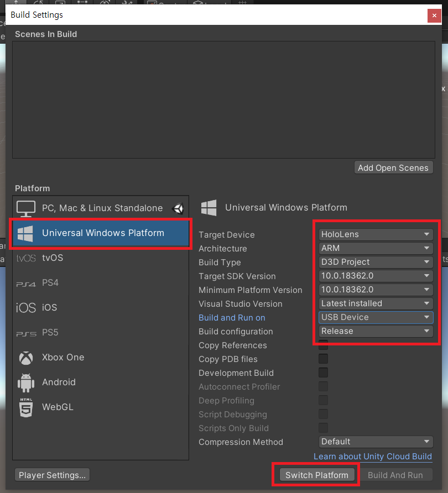Pick Android platform

pyautogui.click(x=101, y=382)
